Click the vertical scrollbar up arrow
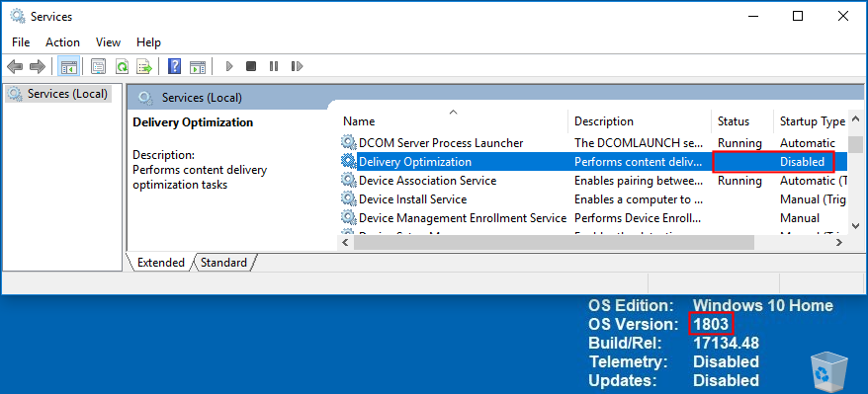868x394 pixels. pos(855,119)
